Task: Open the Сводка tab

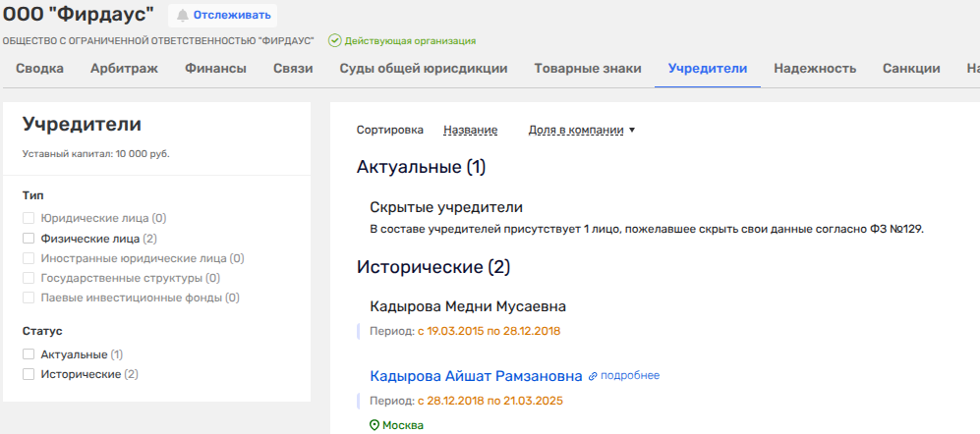Action: coord(40,69)
